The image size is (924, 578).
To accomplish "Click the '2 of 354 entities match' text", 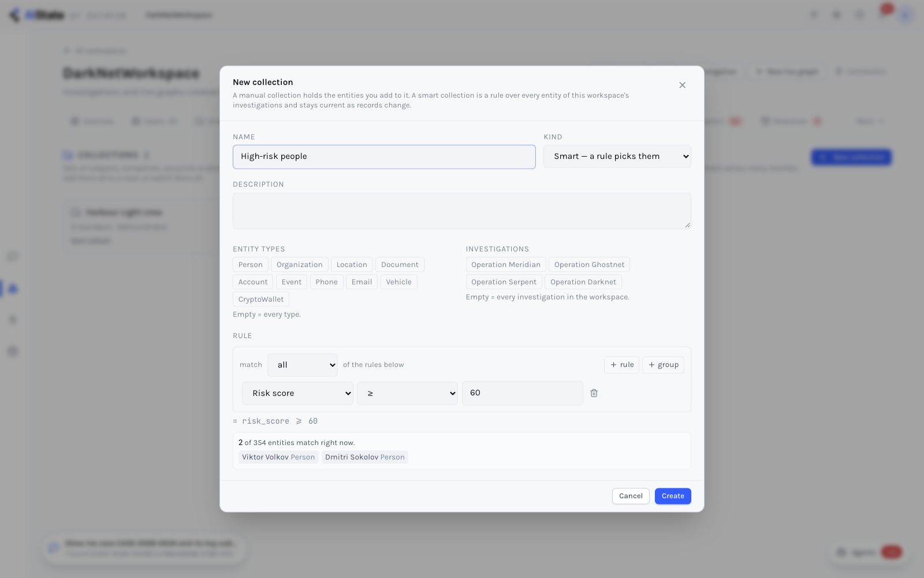I will [297, 443].
